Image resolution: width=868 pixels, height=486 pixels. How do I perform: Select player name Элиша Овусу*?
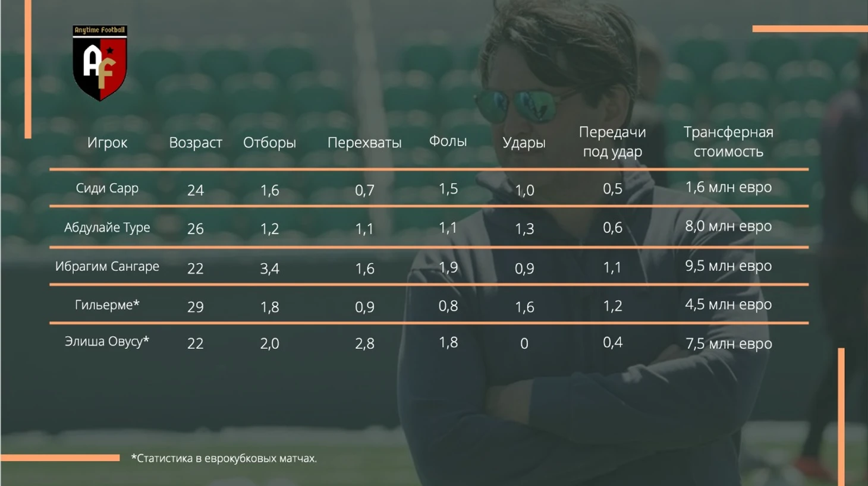pyautogui.click(x=107, y=342)
